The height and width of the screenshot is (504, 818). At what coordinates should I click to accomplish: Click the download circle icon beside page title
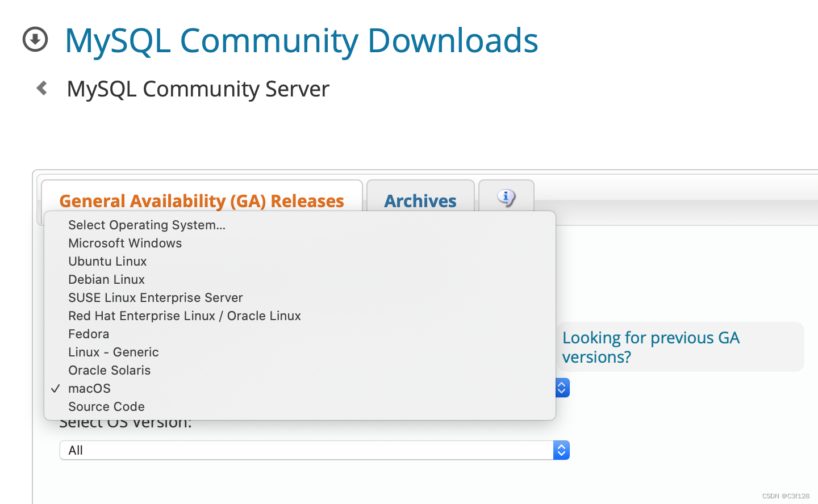35,40
